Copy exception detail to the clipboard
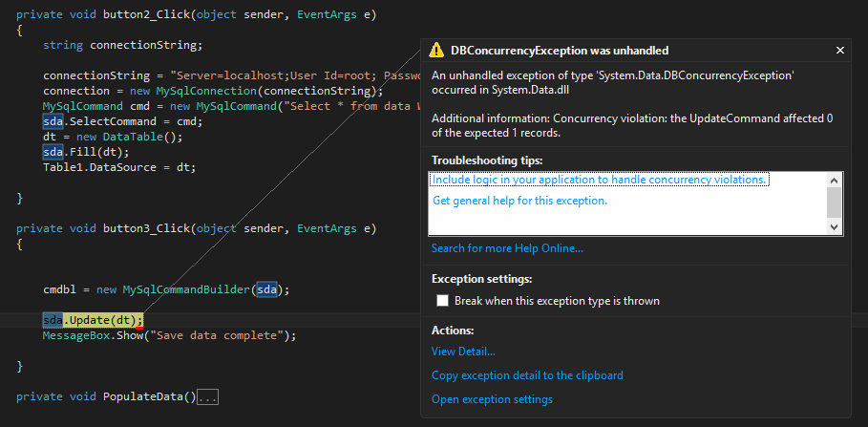 (527, 375)
